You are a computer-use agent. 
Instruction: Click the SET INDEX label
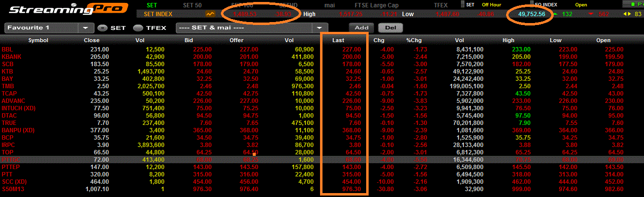pyautogui.click(x=158, y=14)
